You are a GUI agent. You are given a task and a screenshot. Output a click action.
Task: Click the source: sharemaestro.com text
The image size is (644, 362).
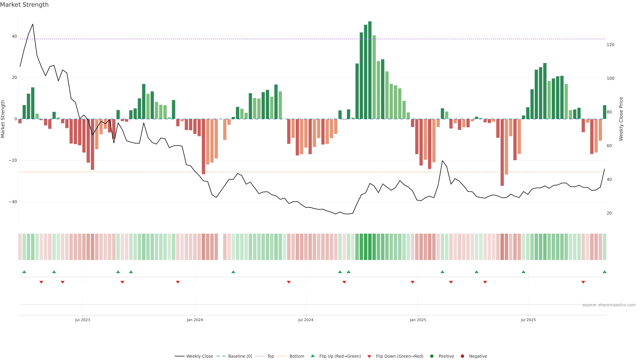pos(609,305)
